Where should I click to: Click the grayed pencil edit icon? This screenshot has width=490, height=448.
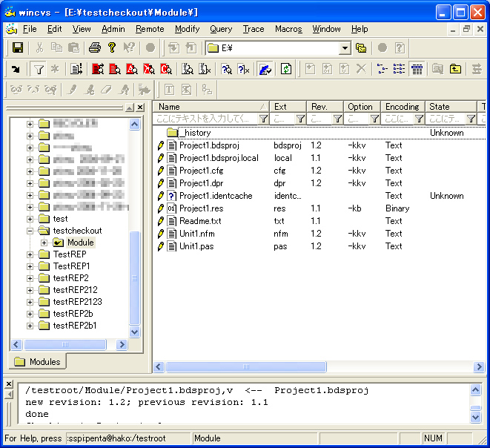tap(73, 90)
